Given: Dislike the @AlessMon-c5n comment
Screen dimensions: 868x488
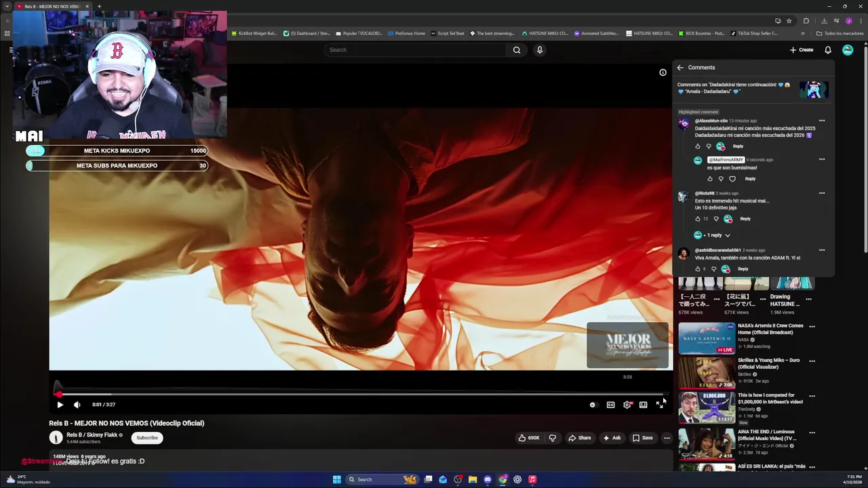Looking at the screenshot, I should [x=709, y=146].
